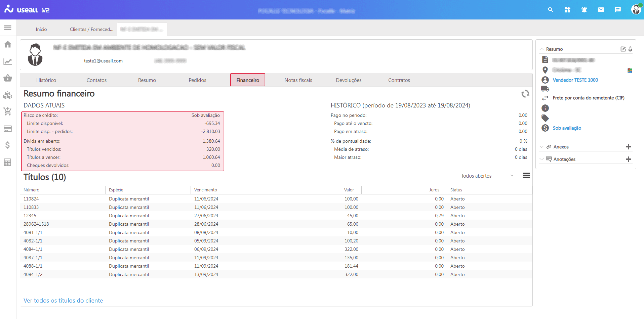This screenshot has height=319, width=644.
Task: Open the hamburger menu in left sidebar
Action: pos(8,28)
